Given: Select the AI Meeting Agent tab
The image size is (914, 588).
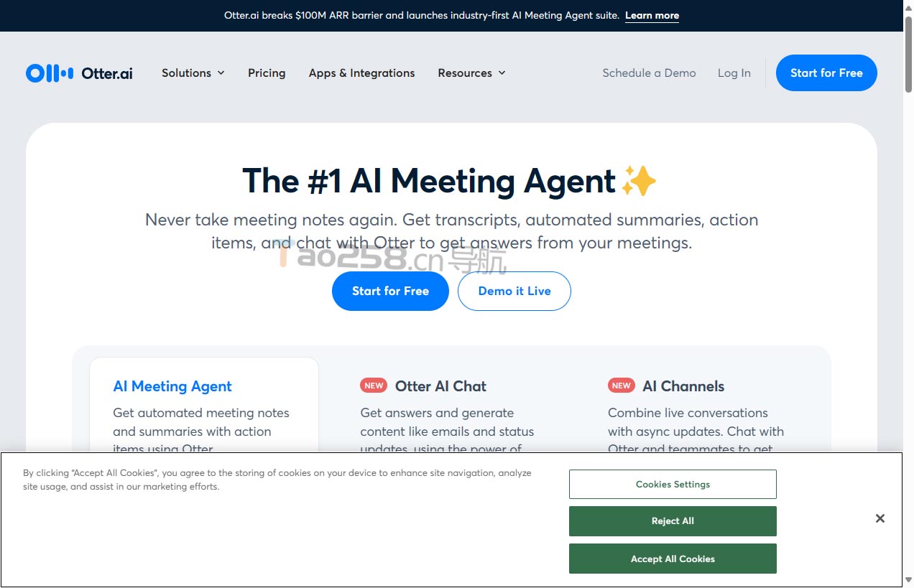Looking at the screenshot, I should [x=204, y=406].
